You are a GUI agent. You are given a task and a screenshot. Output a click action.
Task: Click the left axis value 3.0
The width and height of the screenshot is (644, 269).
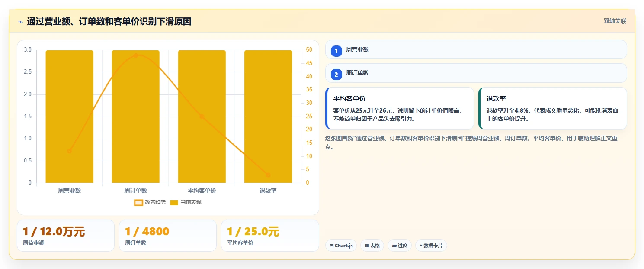(x=28, y=50)
